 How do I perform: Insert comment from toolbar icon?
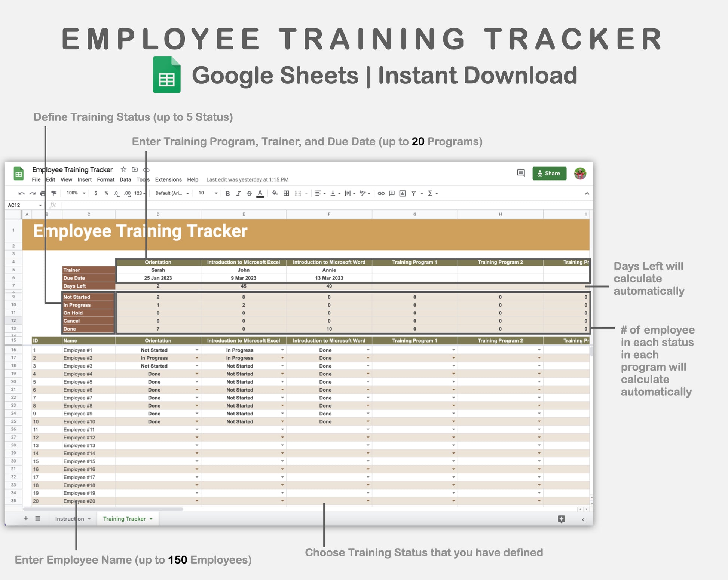(x=392, y=193)
